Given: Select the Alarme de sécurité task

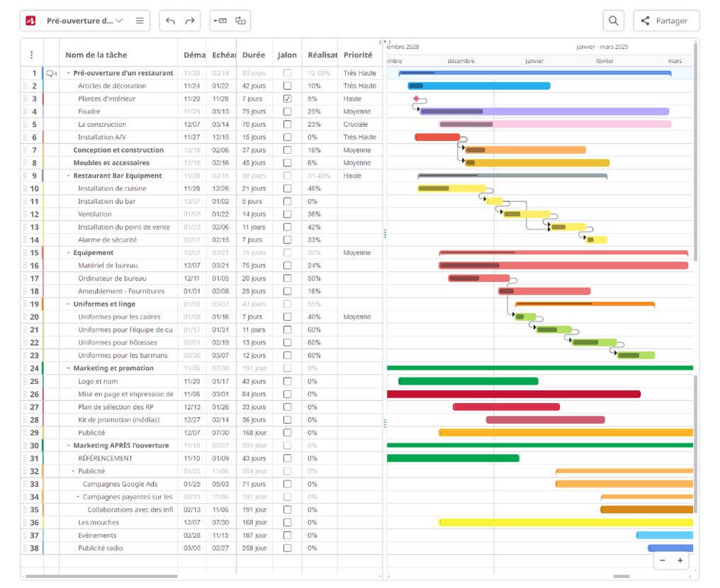Looking at the screenshot, I should coord(108,240).
